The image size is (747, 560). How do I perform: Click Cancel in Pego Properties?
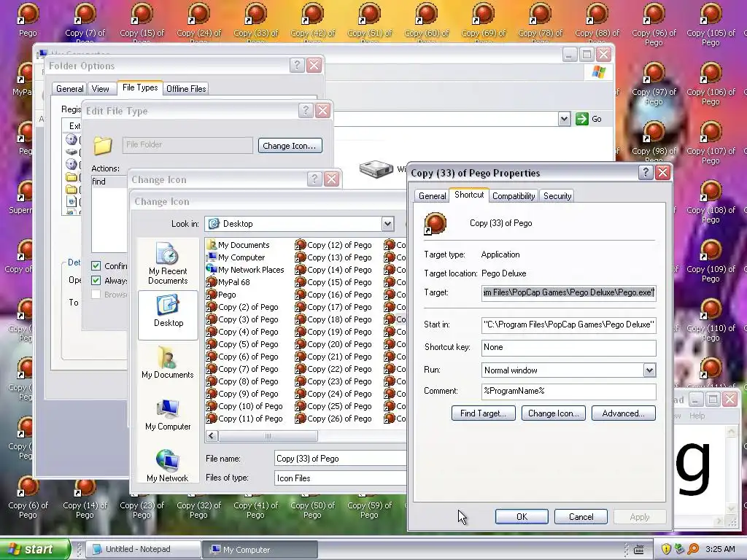tap(581, 517)
